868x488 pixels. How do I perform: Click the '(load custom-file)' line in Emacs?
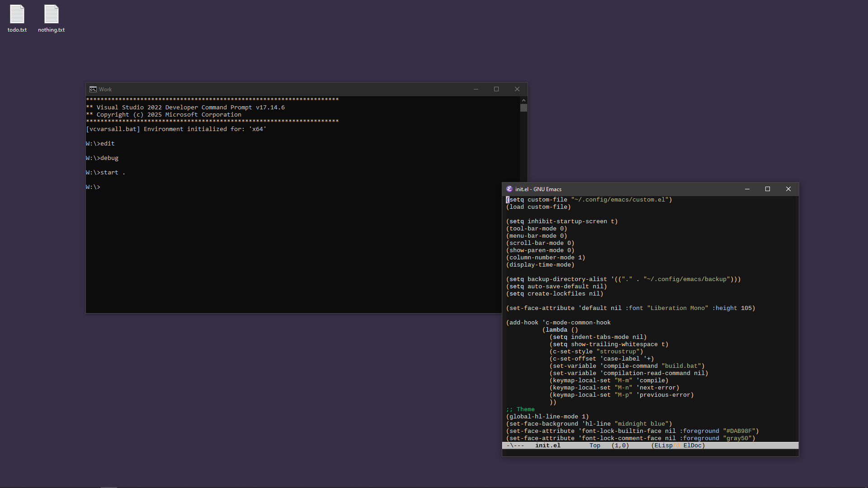(538, 207)
